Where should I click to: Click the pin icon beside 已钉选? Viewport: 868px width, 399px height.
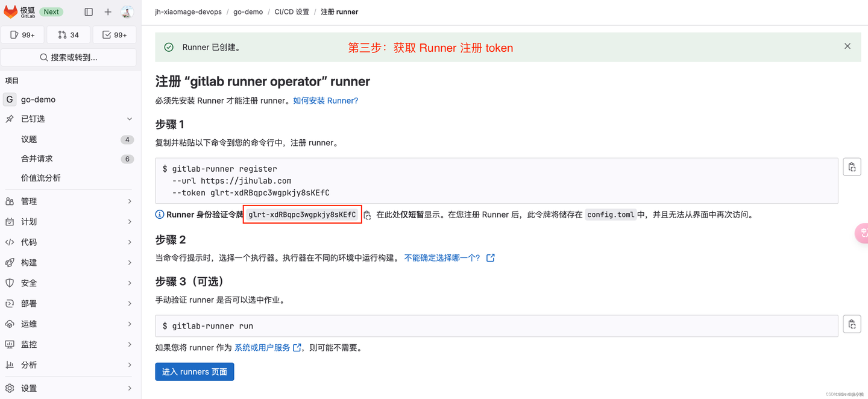click(10, 119)
